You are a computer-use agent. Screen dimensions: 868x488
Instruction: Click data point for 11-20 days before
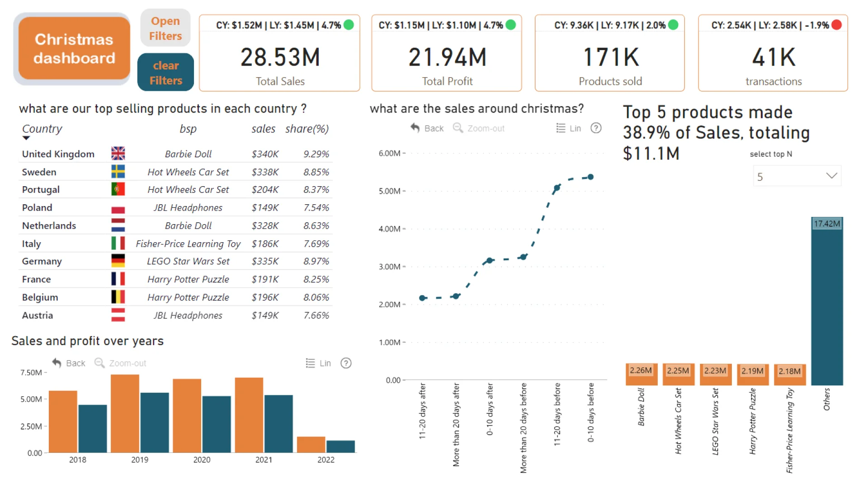[x=557, y=188]
